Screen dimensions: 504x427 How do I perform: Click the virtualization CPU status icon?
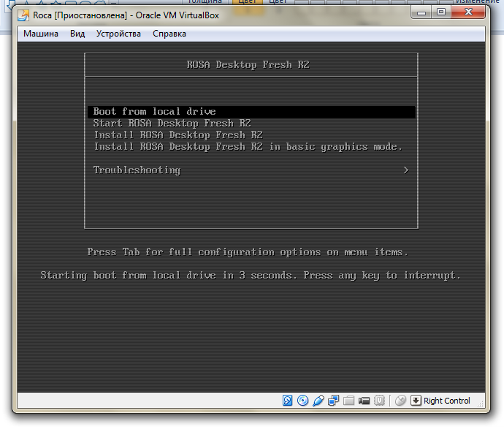(379, 401)
